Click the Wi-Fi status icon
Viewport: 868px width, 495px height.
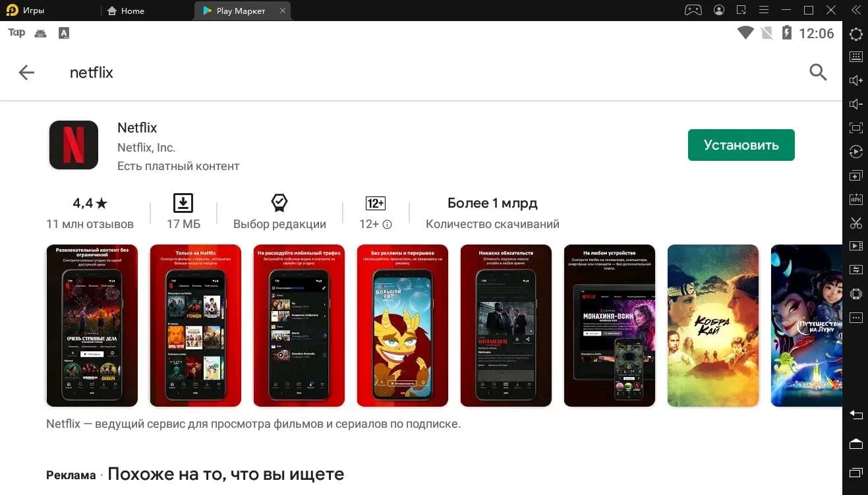tap(745, 33)
